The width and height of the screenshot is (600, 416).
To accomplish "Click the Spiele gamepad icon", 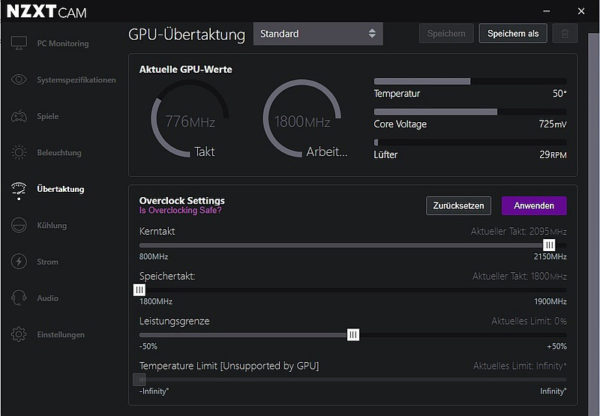I will click(x=19, y=116).
